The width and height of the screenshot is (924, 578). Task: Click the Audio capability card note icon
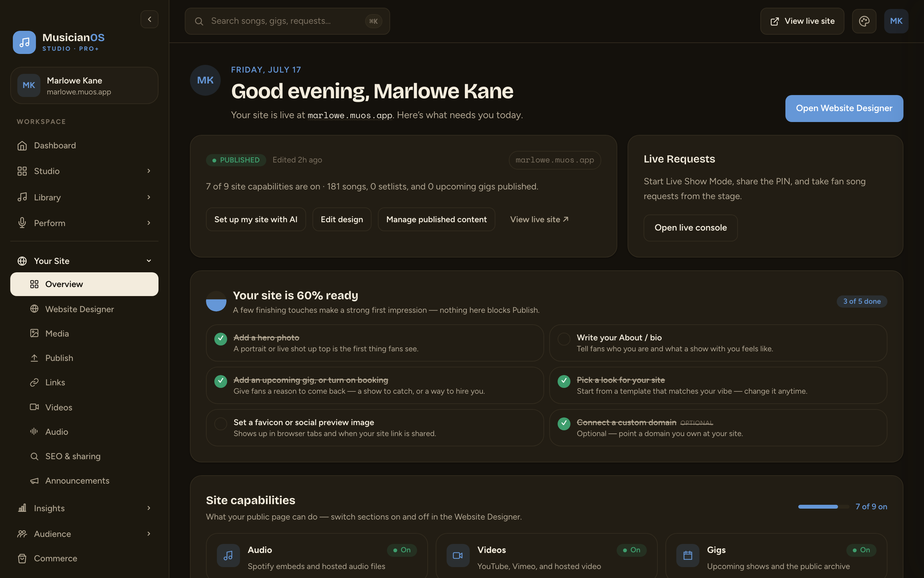coord(228,556)
